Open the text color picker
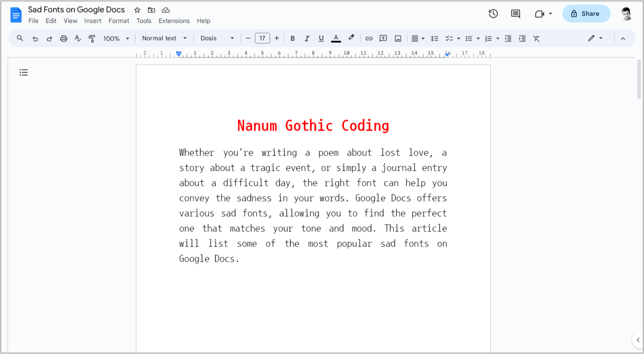Image resolution: width=644 pixels, height=354 pixels. click(x=336, y=38)
